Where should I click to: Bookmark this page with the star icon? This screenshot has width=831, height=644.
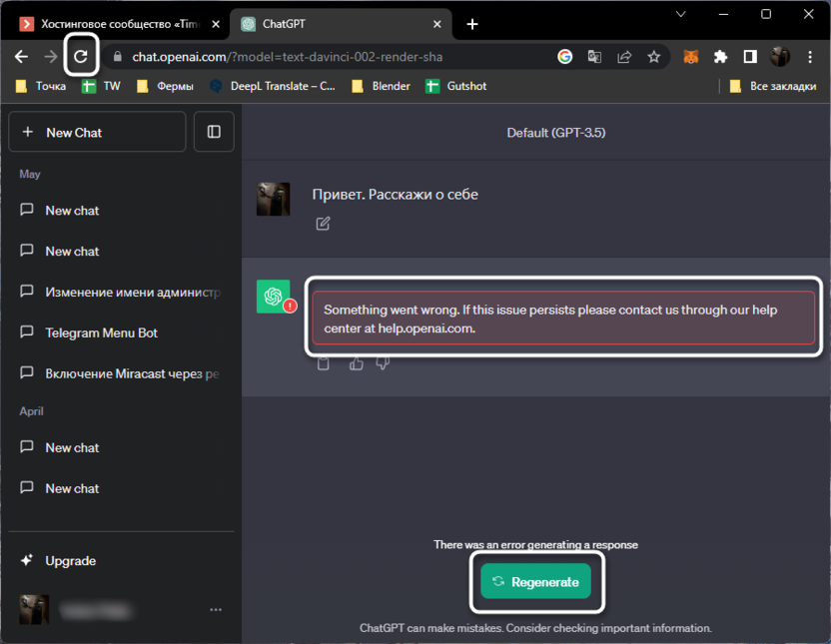(x=654, y=56)
